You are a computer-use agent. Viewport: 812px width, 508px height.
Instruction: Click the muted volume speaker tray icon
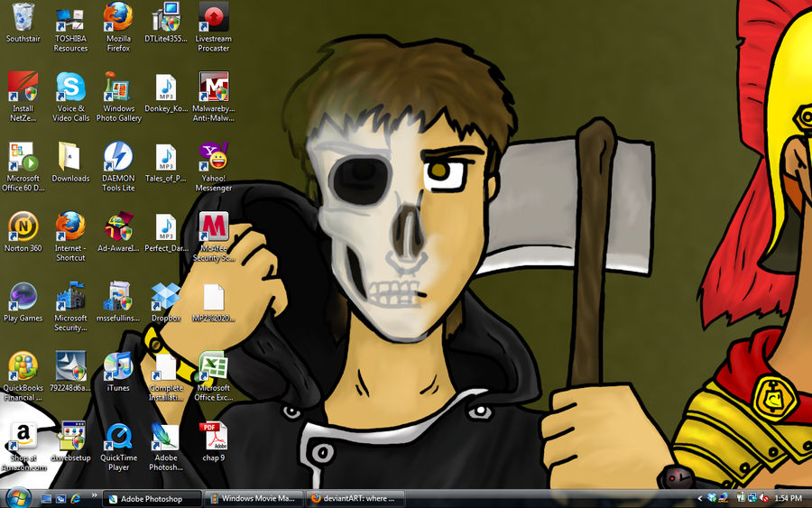click(764, 498)
